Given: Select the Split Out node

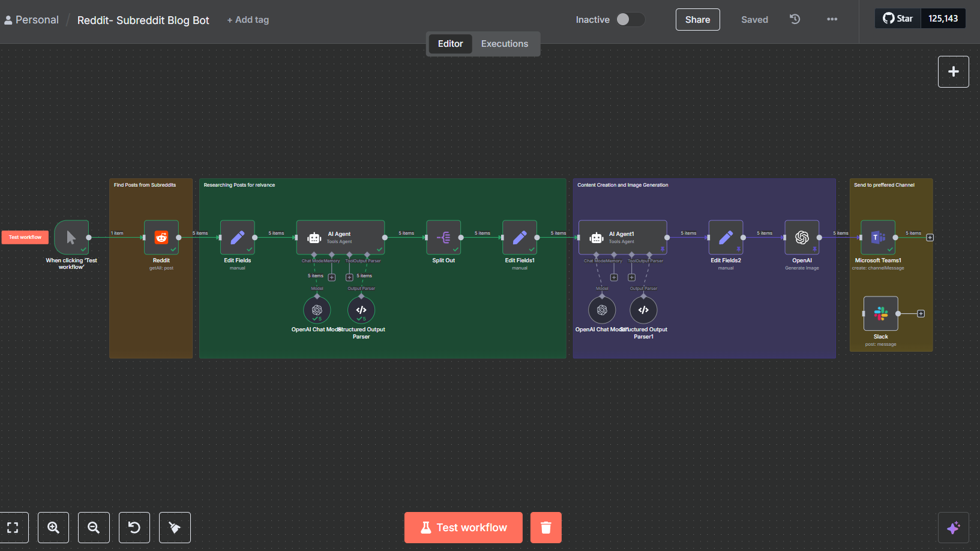Looking at the screenshot, I should [443, 237].
